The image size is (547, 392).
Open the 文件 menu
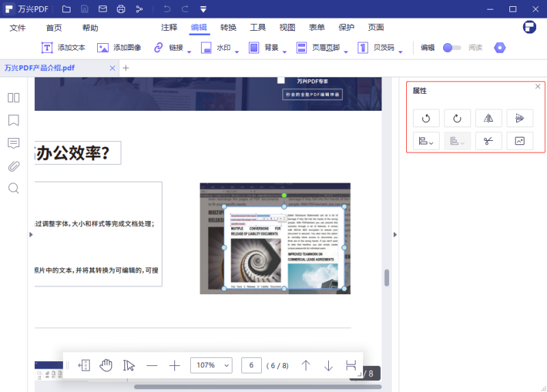[18, 27]
